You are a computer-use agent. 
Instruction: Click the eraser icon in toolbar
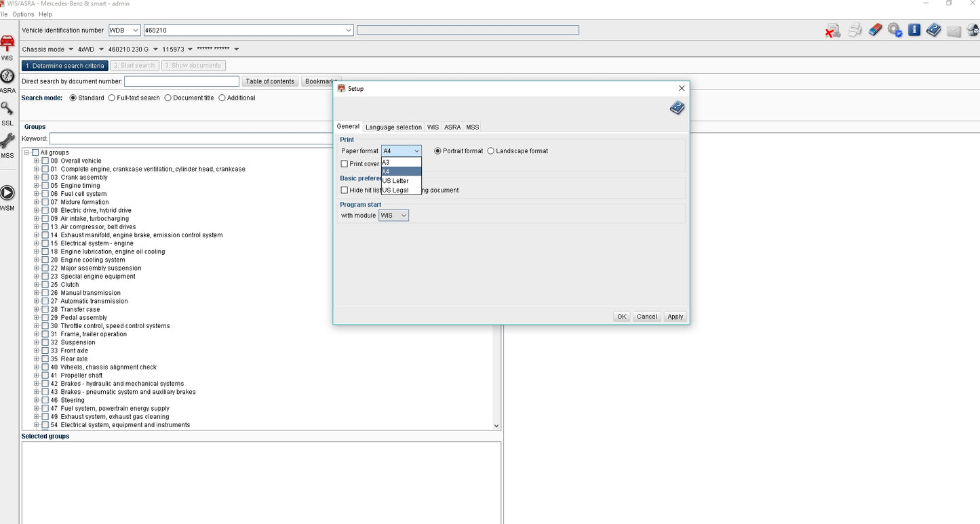pos(875,31)
